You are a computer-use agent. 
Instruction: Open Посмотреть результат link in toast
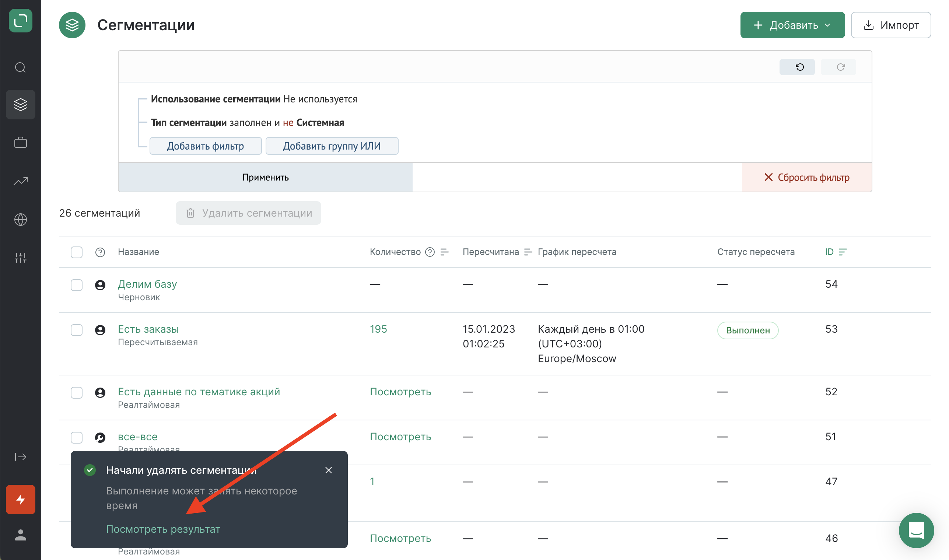point(163,529)
